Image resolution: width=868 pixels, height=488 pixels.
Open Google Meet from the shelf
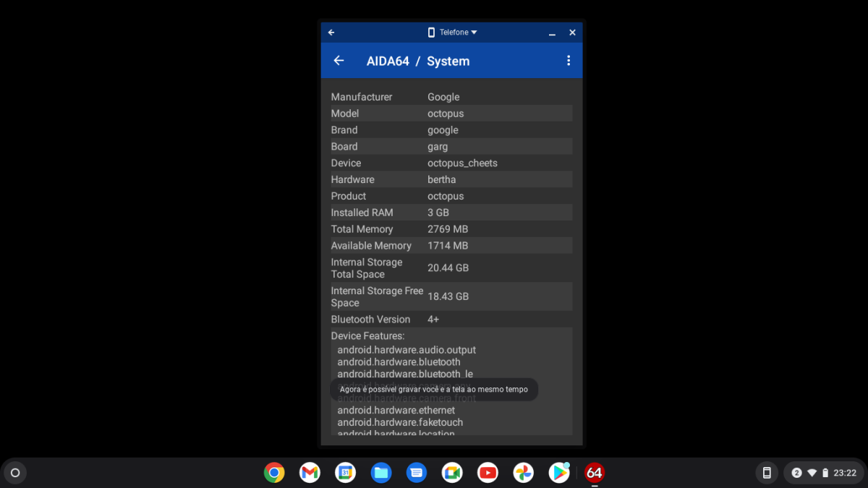click(x=452, y=473)
